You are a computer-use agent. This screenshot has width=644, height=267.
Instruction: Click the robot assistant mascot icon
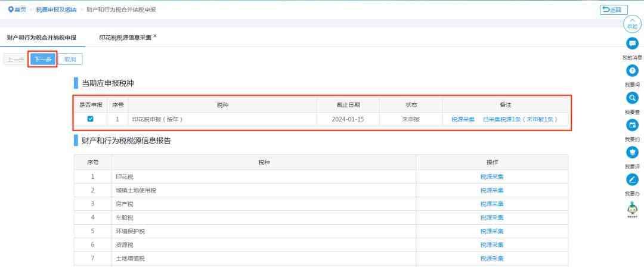(x=632, y=209)
